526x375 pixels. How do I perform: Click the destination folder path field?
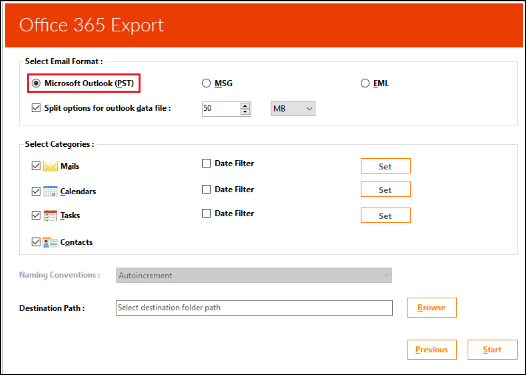click(254, 308)
